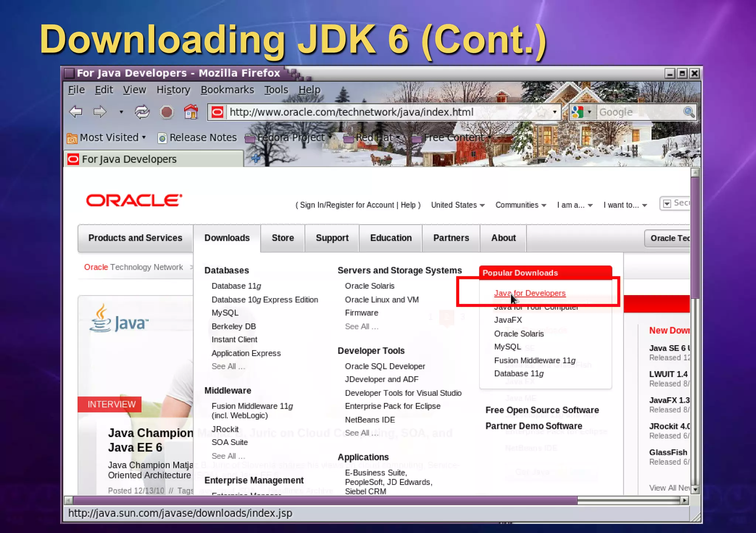Open a new tab with plus icon
This screenshot has width=756, height=533.
(255, 159)
